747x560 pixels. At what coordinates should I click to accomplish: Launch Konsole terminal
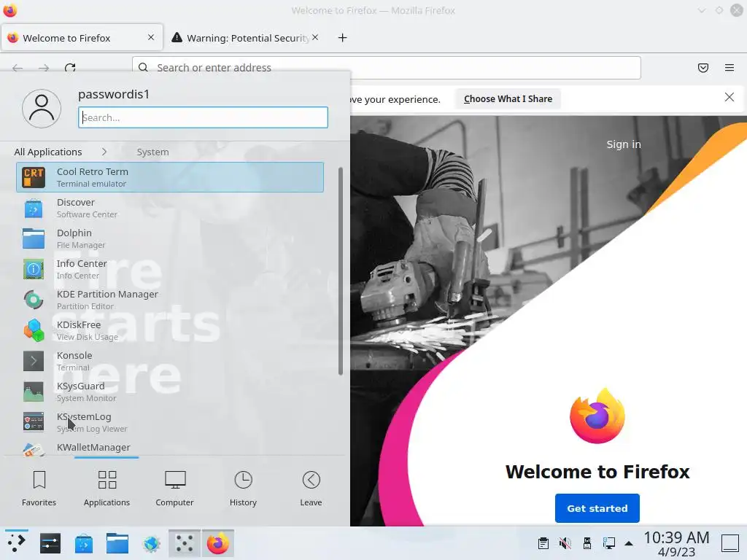[169, 361]
